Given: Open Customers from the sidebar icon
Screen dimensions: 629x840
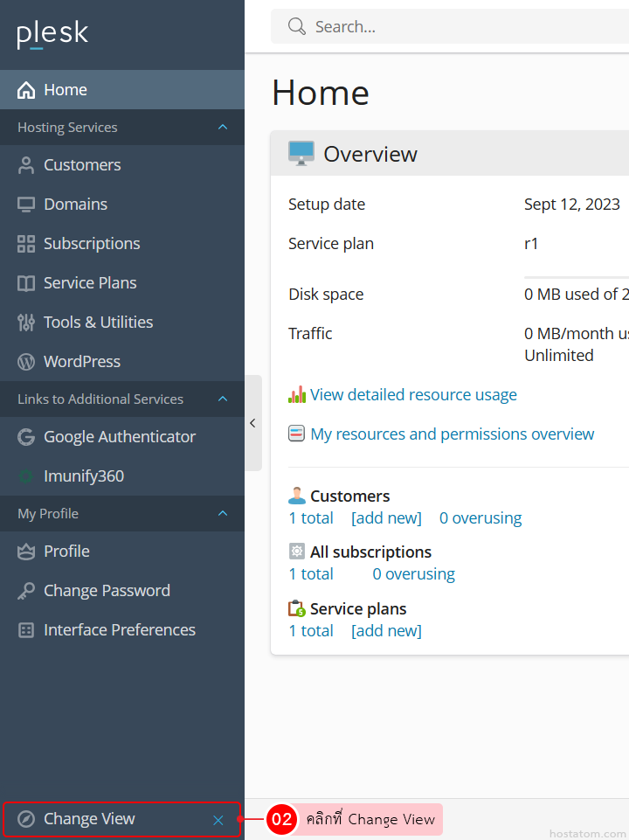Looking at the screenshot, I should tap(26, 165).
